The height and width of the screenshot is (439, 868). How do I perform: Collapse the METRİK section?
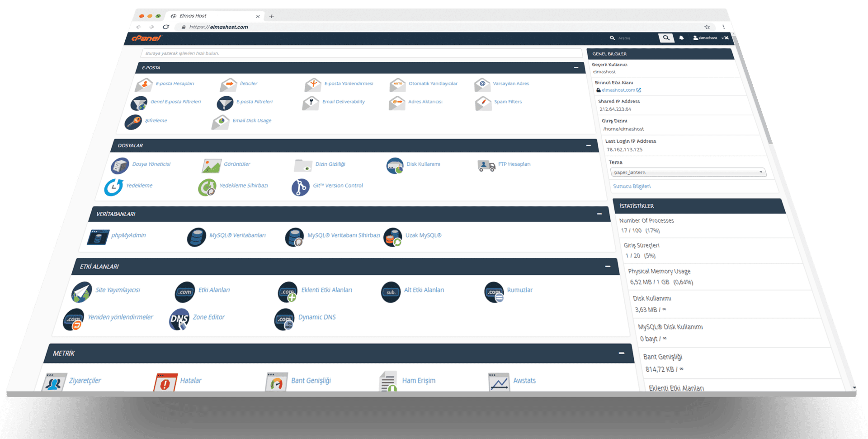[622, 353]
